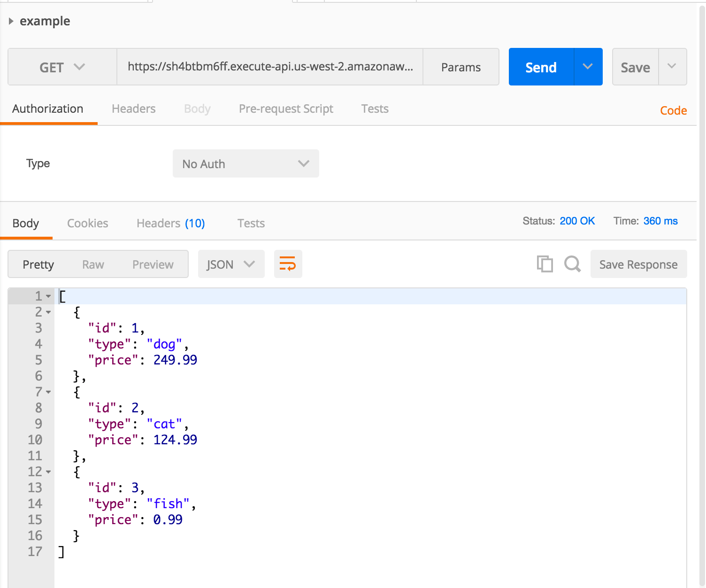Click the "fish" value
The width and height of the screenshot is (706, 588).
pyautogui.click(x=168, y=504)
